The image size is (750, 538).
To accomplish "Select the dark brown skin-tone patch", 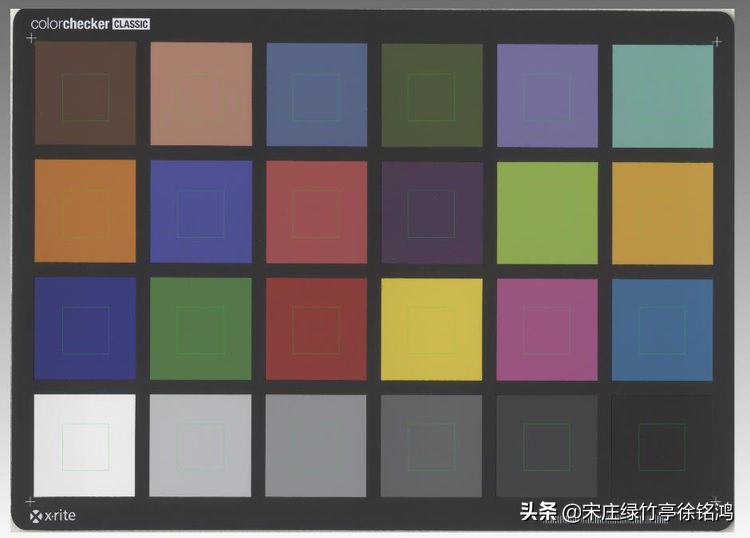I will [x=86, y=93].
